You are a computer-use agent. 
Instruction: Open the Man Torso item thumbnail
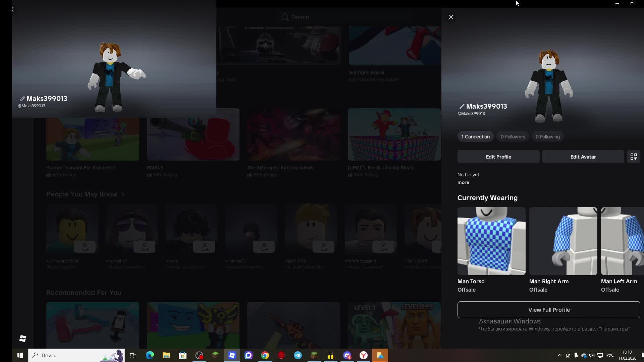coord(491,241)
